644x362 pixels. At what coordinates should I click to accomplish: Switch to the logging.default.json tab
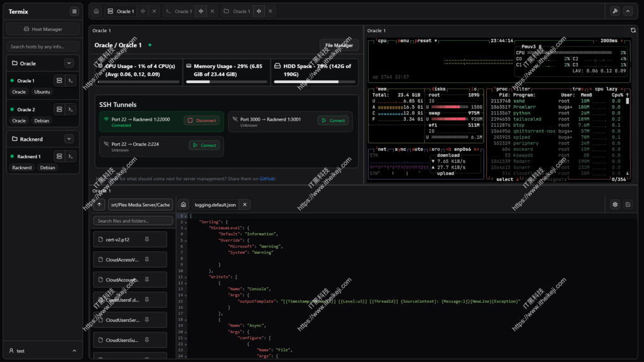click(215, 204)
